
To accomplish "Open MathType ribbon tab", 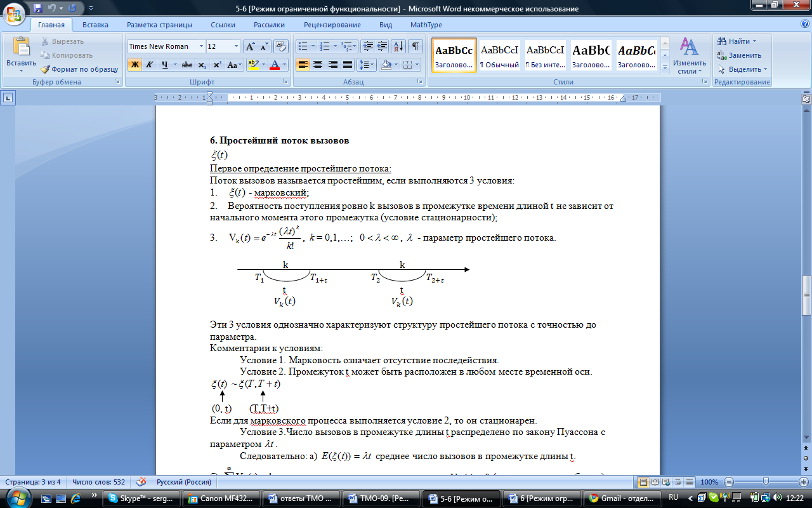I will (426, 25).
